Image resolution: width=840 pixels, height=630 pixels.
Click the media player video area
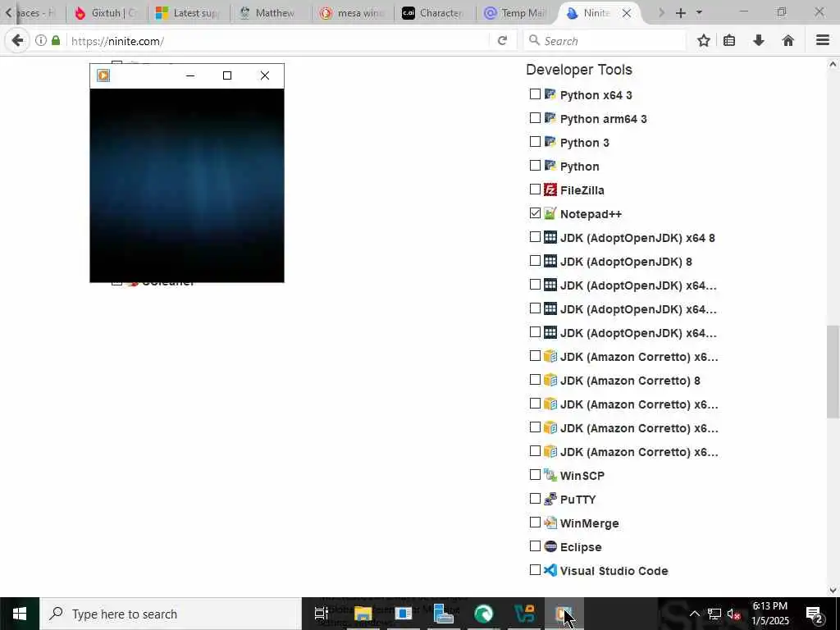click(187, 185)
